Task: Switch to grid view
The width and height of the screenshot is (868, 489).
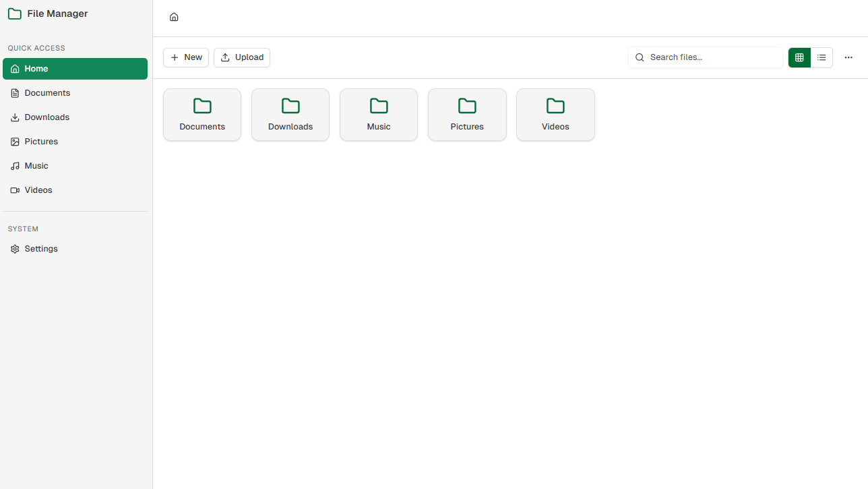Action: coord(799,57)
